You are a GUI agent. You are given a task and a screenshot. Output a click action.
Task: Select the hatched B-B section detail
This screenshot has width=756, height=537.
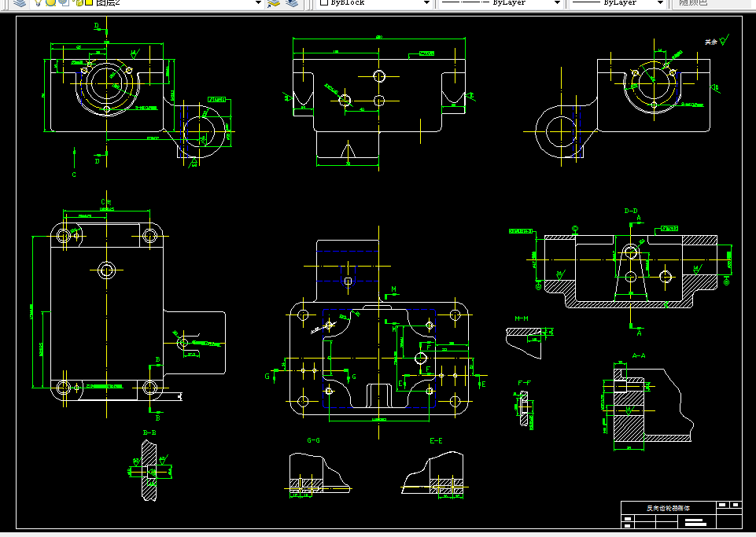(149, 470)
